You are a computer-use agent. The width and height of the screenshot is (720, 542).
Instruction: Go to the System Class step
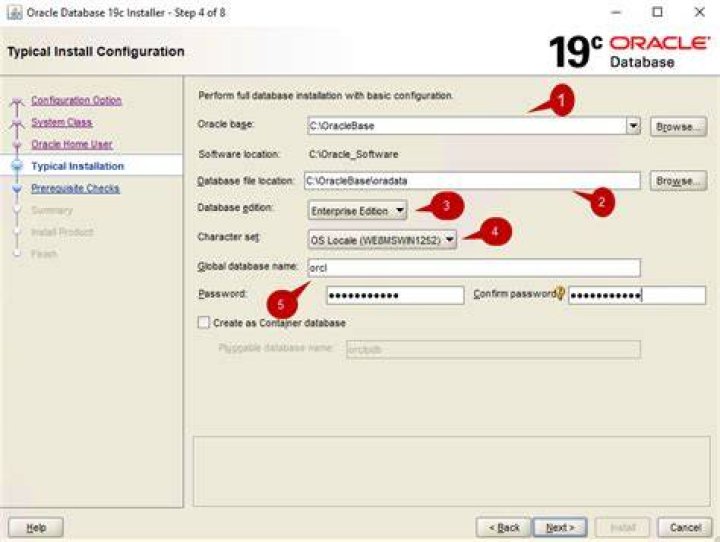pos(62,122)
